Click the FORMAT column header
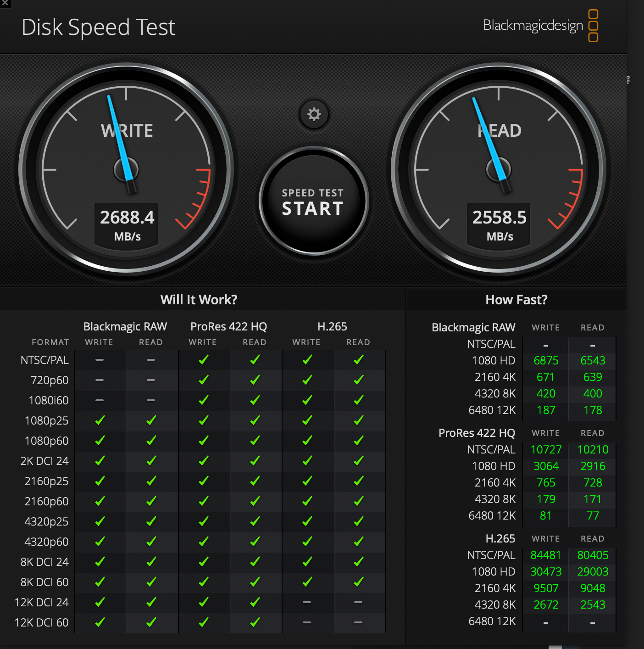The height and width of the screenshot is (649, 644). click(x=50, y=342)
